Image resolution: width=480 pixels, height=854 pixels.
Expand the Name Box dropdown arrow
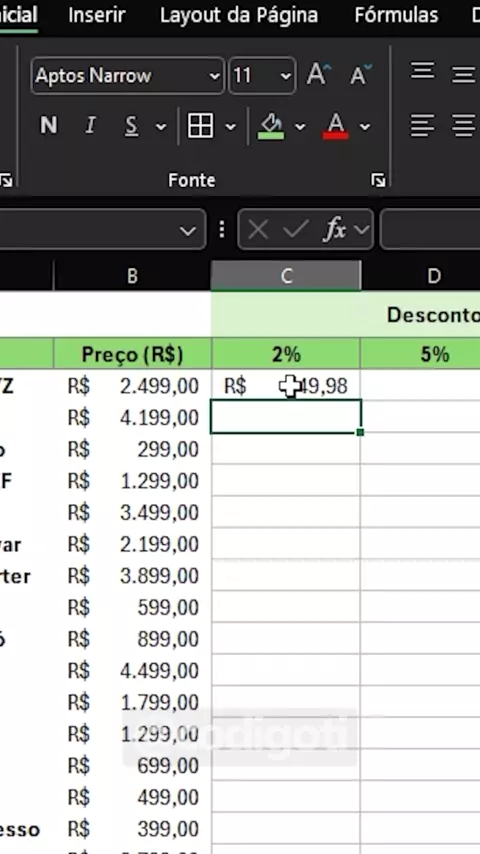[187, 231]
